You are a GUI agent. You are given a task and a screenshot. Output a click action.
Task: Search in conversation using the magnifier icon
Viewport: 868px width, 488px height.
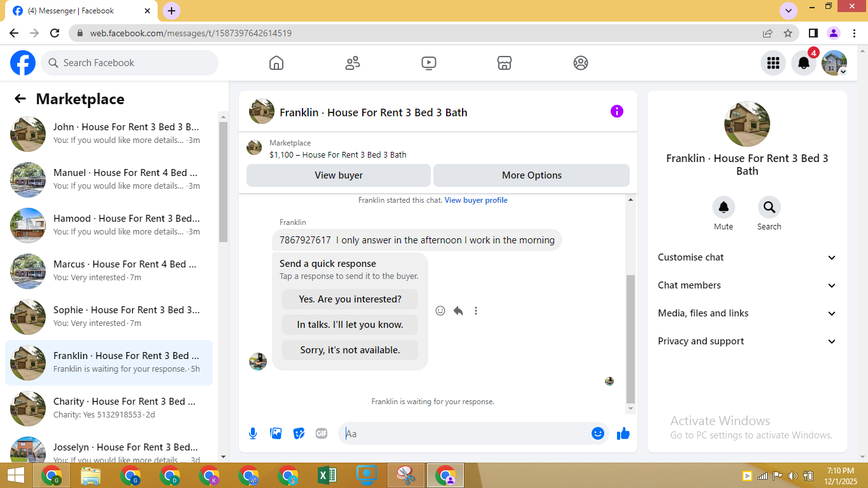[x=770, y=207]
